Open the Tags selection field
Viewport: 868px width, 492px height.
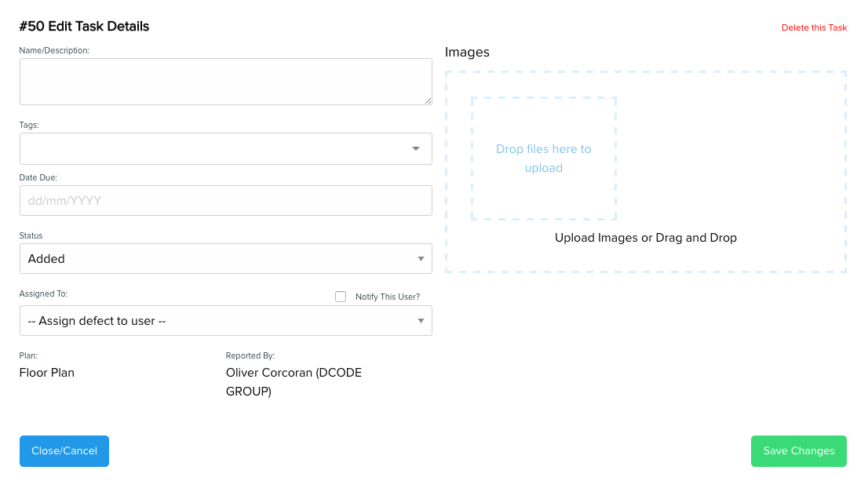click(226, 148)
